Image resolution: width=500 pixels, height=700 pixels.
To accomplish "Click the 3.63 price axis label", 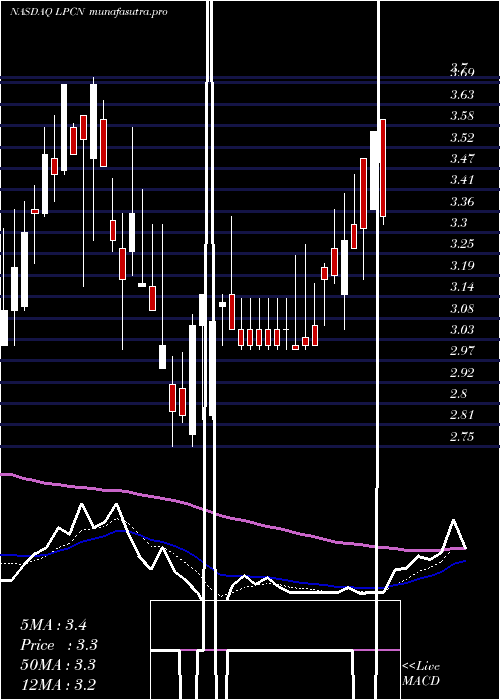I will [462, 95].
